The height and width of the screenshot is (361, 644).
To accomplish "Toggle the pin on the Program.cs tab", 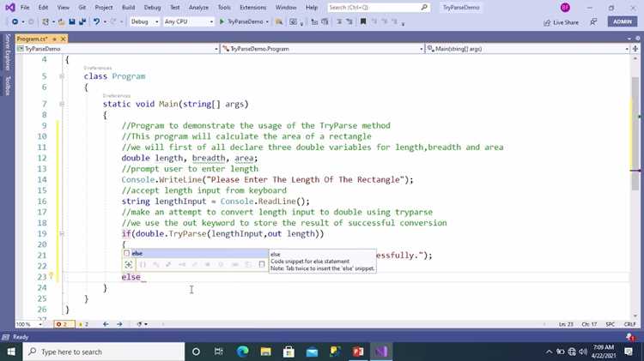I will 54,39.
